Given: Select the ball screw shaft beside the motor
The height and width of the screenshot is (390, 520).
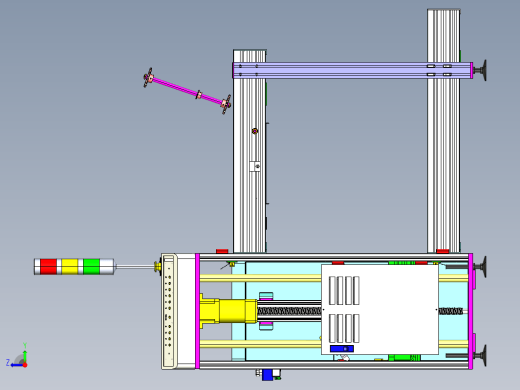Looking at the screenshot, I should coord(289,311).
